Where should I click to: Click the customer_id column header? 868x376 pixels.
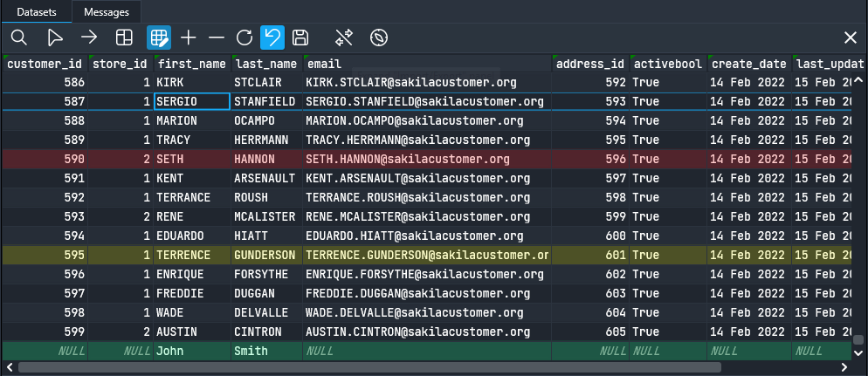point(45,64)
